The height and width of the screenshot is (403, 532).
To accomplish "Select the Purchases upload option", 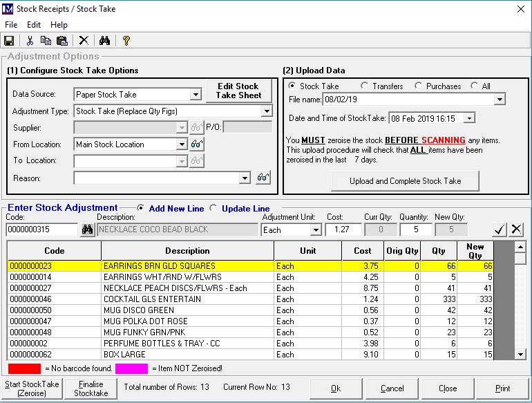I will 419,86.
